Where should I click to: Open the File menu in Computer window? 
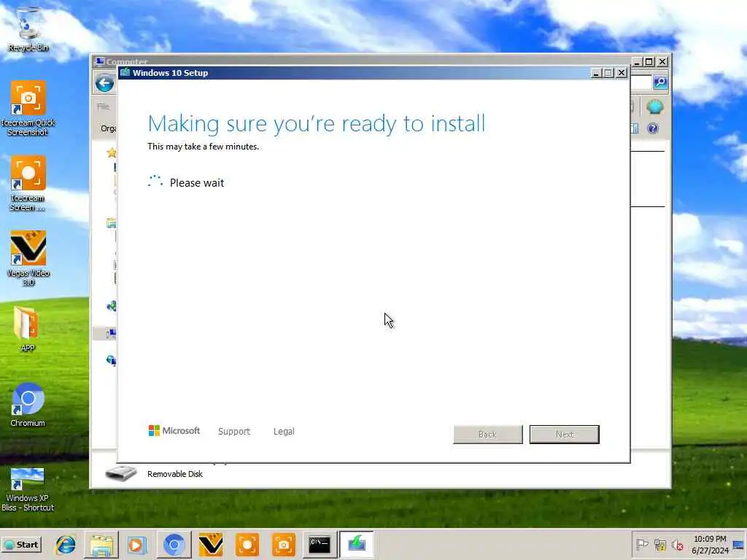pos(103,106)
